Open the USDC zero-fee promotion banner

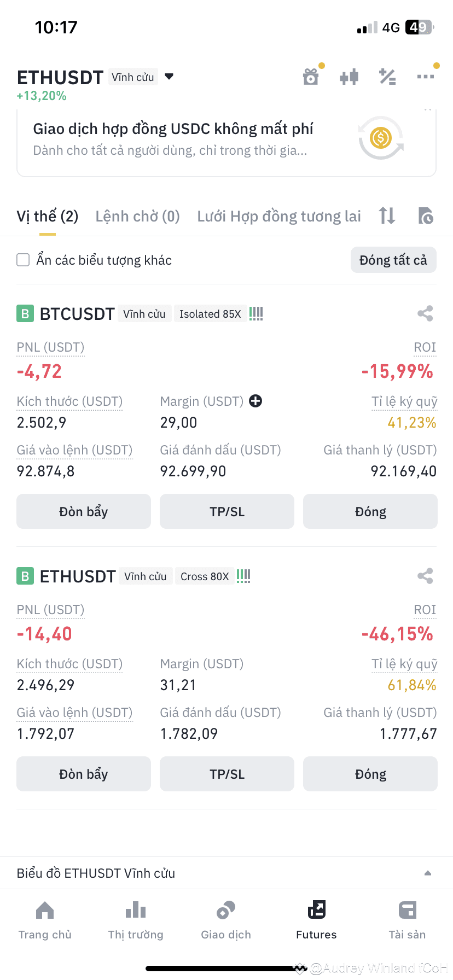[x=226, y=142]
